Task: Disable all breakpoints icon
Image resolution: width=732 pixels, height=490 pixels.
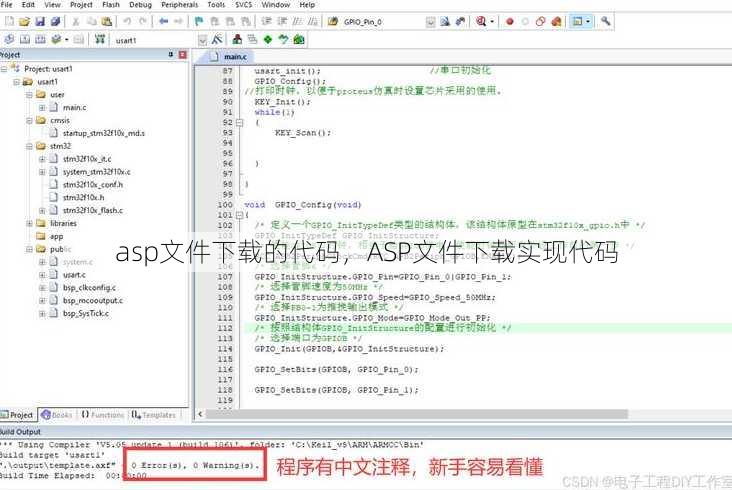Action: click(x=541, y=21)
